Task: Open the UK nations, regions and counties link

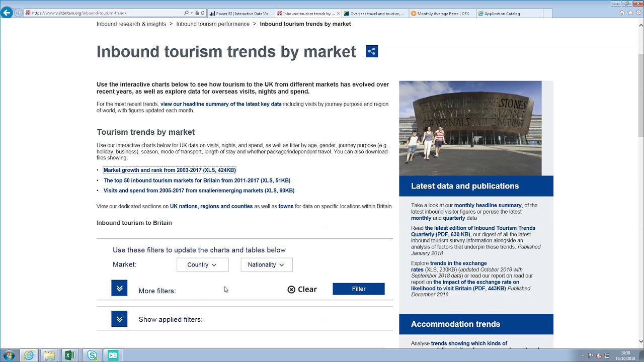Action: 211,206
